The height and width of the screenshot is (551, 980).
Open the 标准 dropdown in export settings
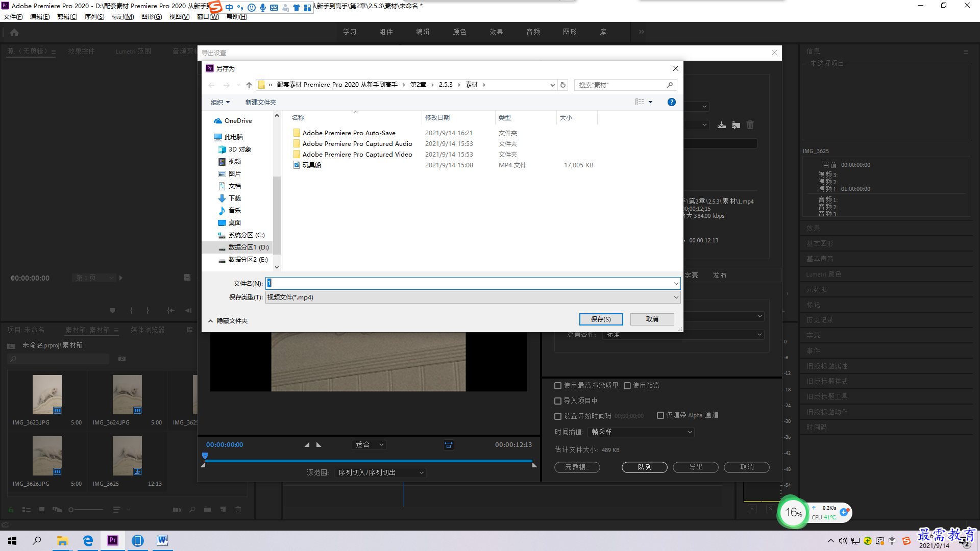coord(684,335)
